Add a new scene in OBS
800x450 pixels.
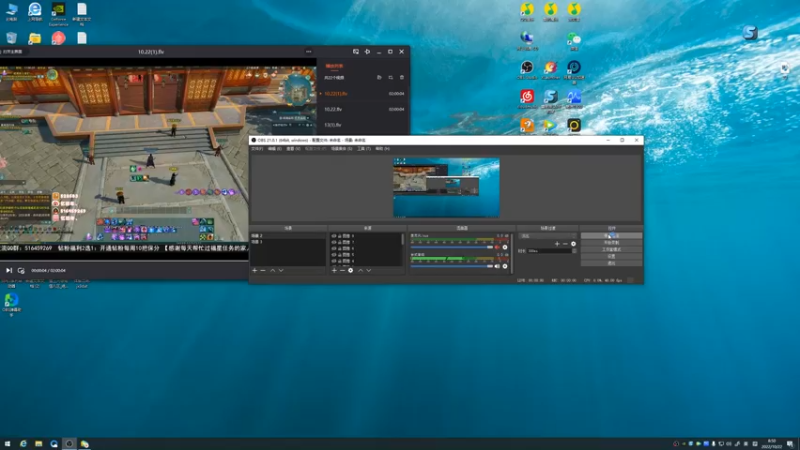click(x=255, y=270)
